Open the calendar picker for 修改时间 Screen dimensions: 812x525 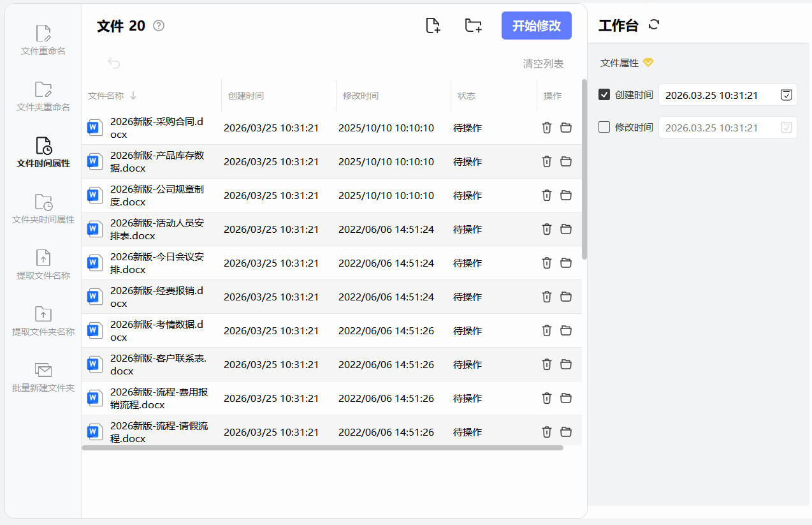pyautogui.click(x=787, y=128)
